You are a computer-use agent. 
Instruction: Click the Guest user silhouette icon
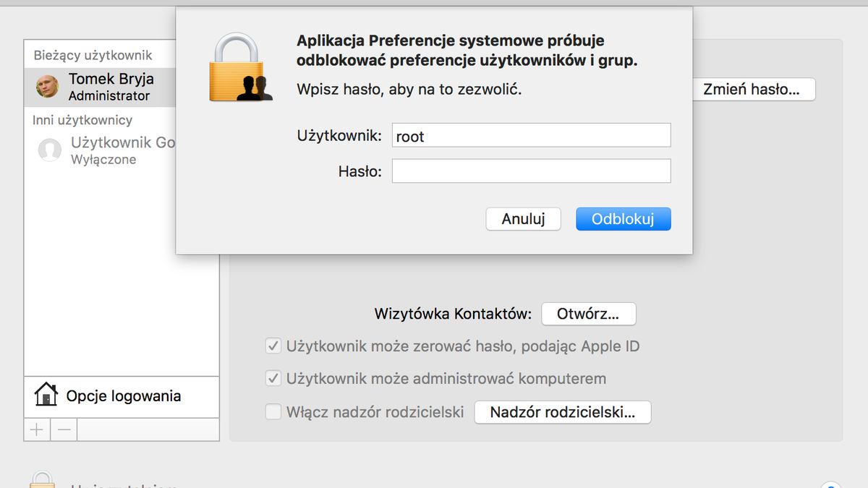pos(49,150)
